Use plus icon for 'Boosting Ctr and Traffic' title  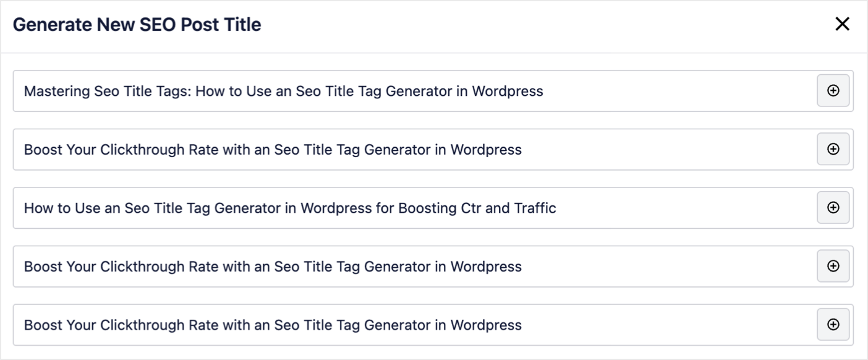tap(833, 208)
